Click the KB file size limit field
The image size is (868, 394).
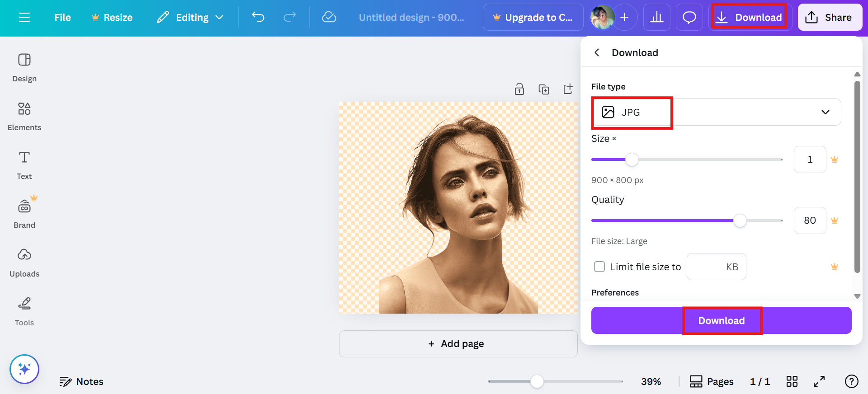point(716,267)
